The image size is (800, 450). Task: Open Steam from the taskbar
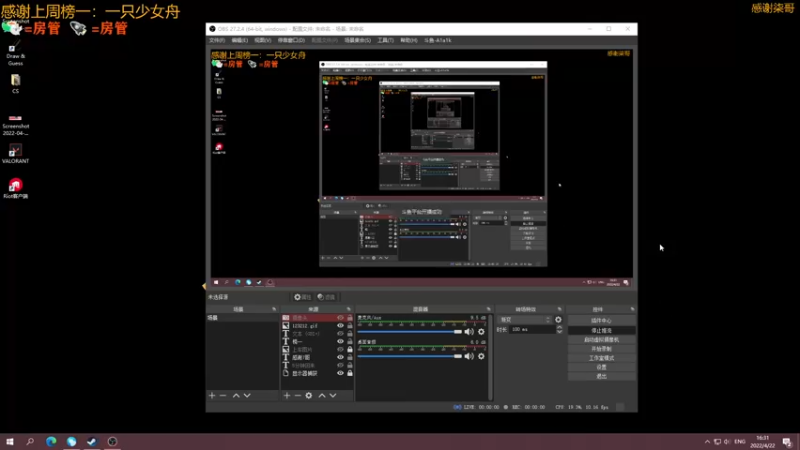(x=92, y=441)
